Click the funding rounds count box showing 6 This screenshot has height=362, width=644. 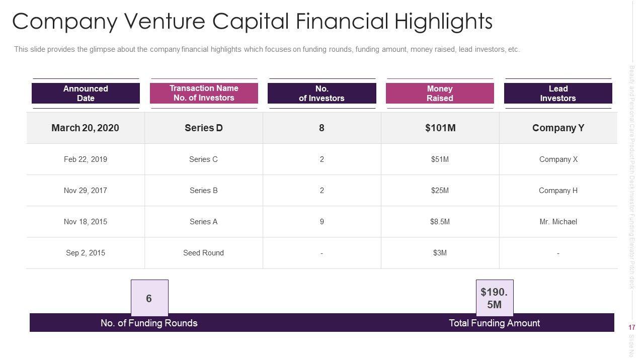click(x=149, y=298)
